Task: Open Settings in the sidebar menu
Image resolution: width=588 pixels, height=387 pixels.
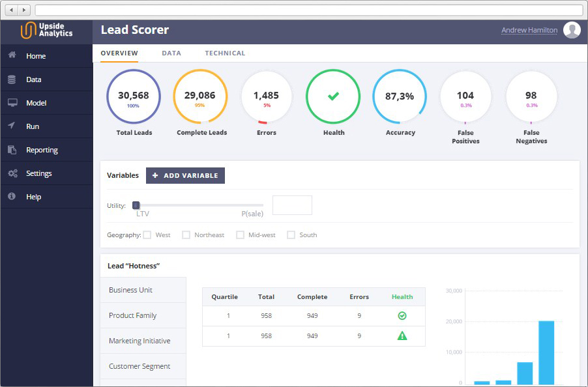Action: [46, 173]
